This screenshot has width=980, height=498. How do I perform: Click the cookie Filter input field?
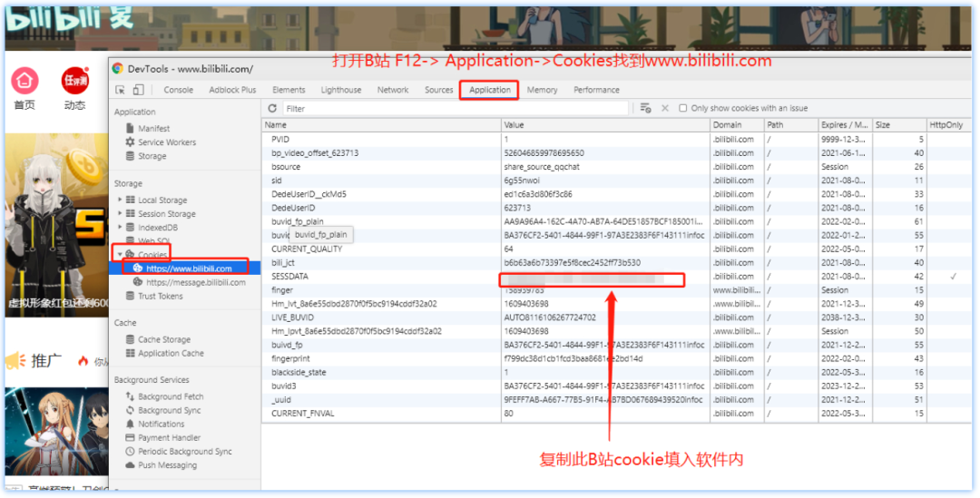[454, 108]
